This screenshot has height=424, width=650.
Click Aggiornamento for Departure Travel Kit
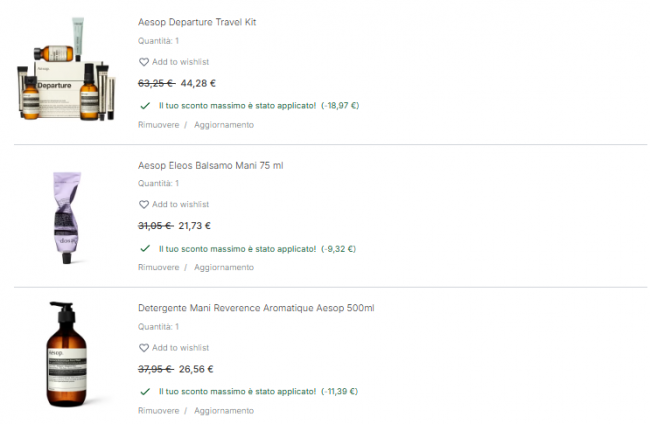point(224,125)
